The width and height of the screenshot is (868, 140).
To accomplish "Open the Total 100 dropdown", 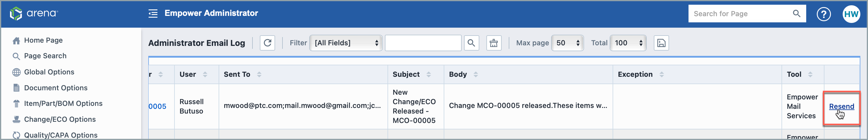I will coord(628,43).
